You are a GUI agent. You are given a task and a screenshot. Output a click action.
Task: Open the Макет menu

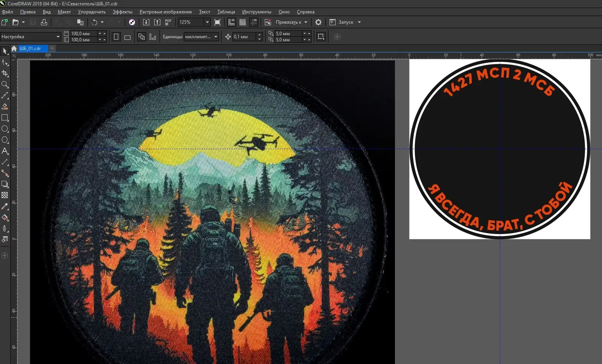tap(64, 12)
